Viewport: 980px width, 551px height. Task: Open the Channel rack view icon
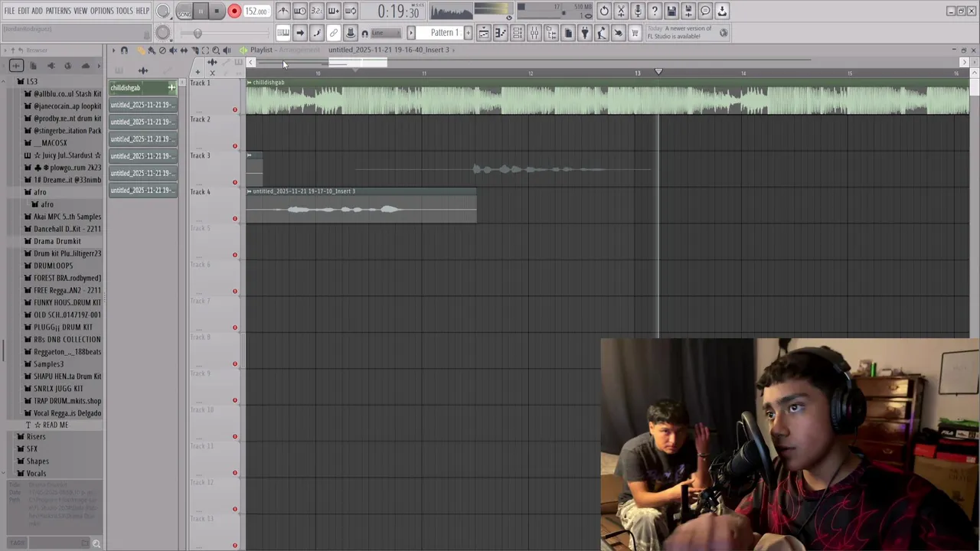518,33
